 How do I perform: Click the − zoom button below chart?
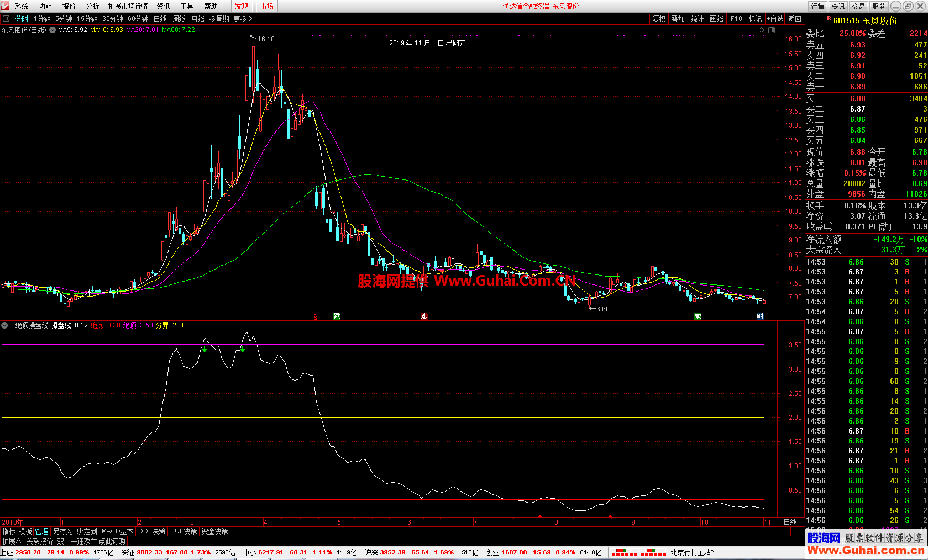coord(798,531)
